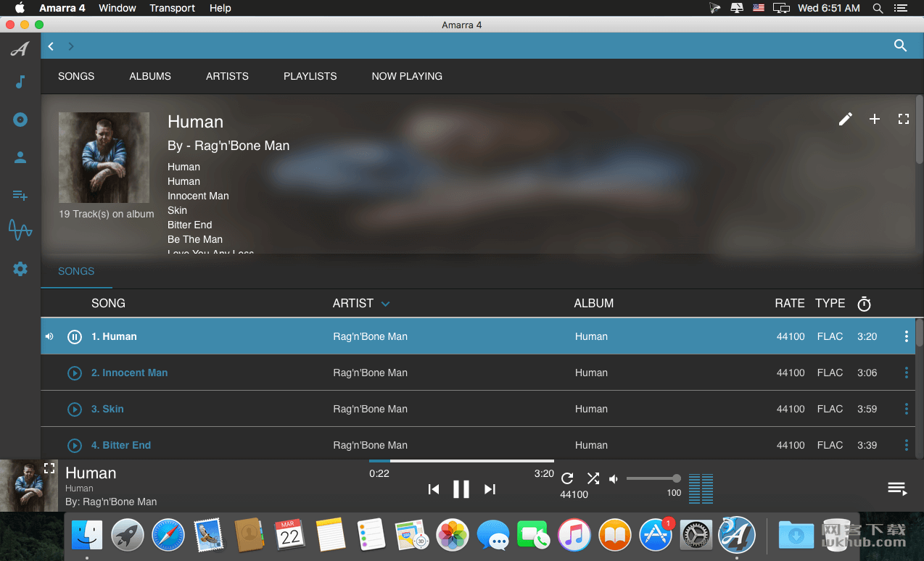The width and height of the screenshot is (924, 561).
Task: Open the Amarra 4 app menu
Action: pyautogui.click(x=62, y=8)
